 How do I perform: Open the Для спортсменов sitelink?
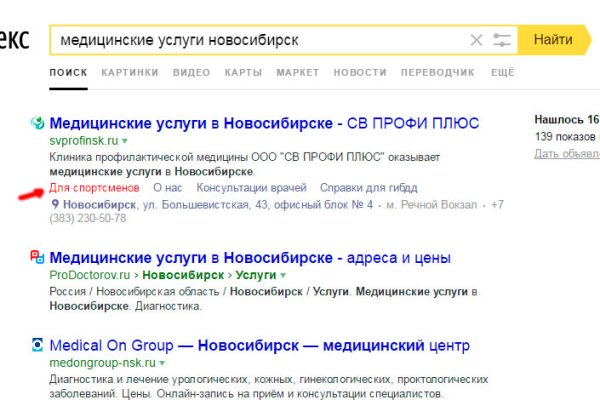pyautogui.click(x=93, y=188)
